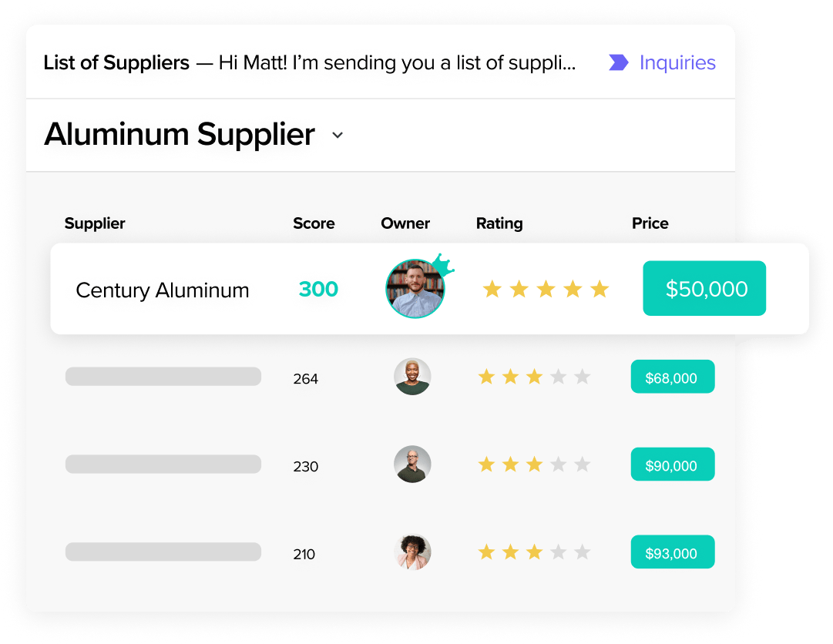Viewport: 833px width, 644px height.
Task: Click the owner avatar for score 230
Action: (412, 464)
